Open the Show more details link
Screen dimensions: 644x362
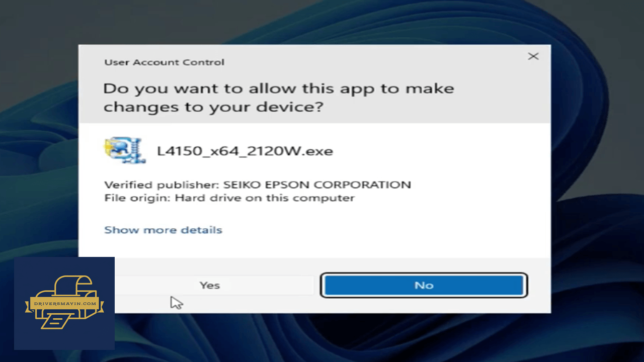[163, 230]
